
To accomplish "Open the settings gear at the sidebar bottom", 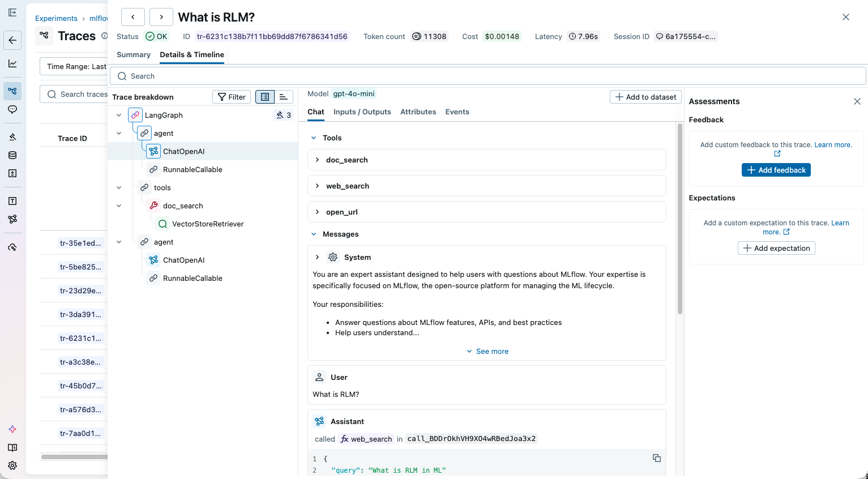I will pyautogui.click(x=12, y=465).
